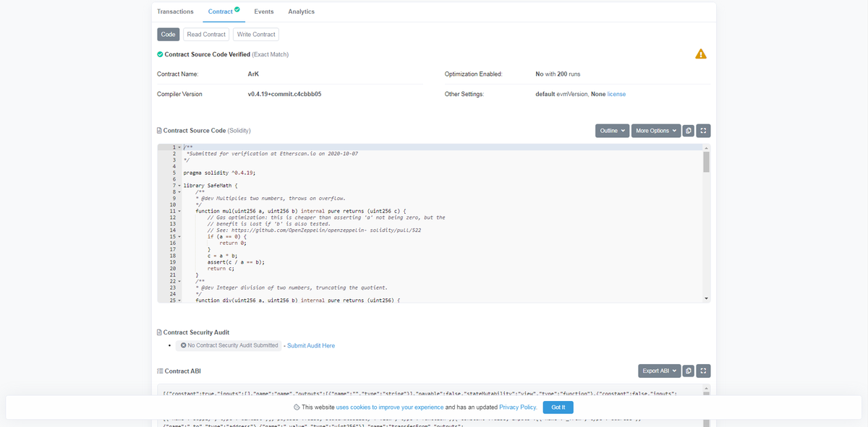Click the cookie icon in the notice
The height and width of the screenshot is (427, 868).
(297, 407)
